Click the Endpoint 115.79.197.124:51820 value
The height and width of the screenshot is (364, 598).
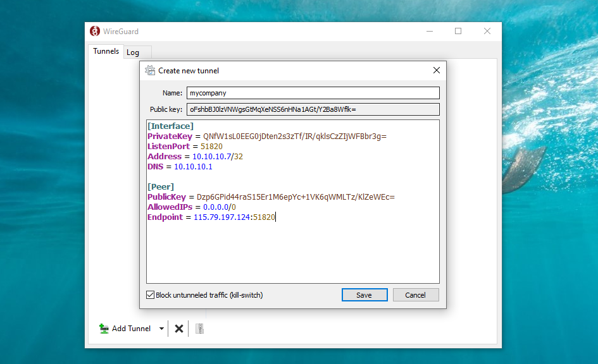point(234,217)
